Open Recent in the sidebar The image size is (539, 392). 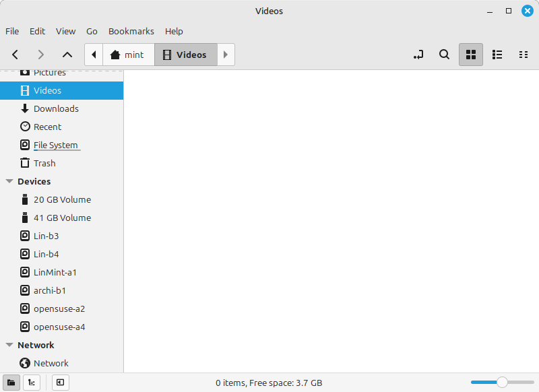pos(62,127)
